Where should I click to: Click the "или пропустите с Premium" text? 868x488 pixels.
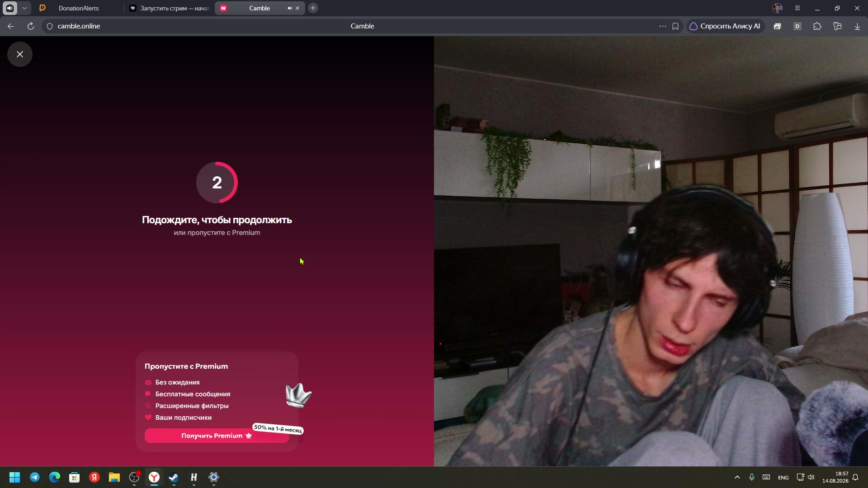click(x=217, y=233)
